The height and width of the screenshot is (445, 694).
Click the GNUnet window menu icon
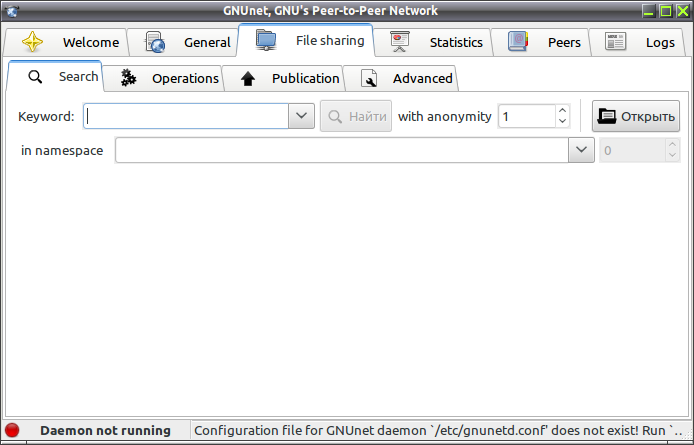tap(12, 11)
